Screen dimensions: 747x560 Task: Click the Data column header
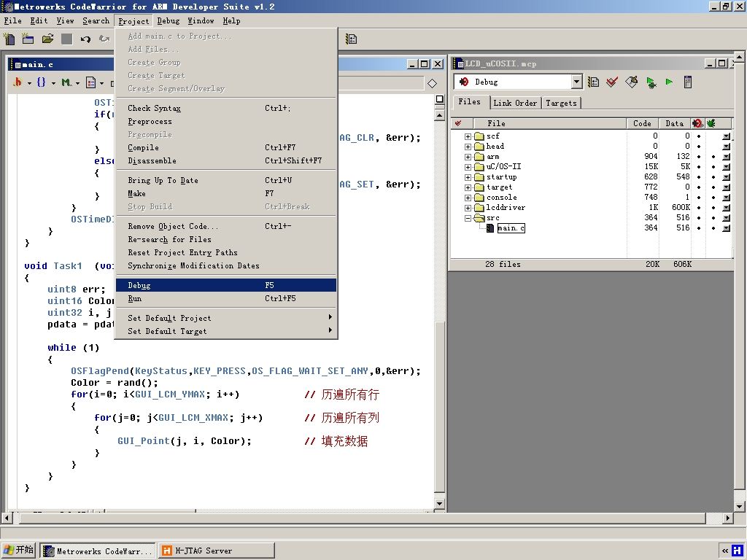point(675,123)
